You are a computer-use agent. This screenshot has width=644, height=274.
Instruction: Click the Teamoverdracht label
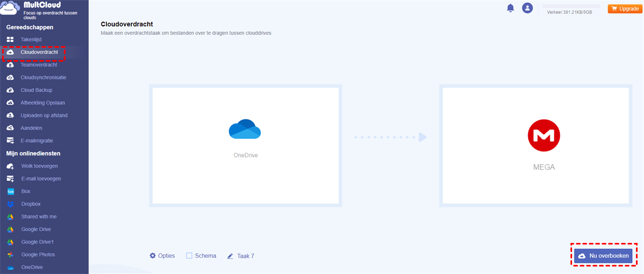tap(39, 65)
